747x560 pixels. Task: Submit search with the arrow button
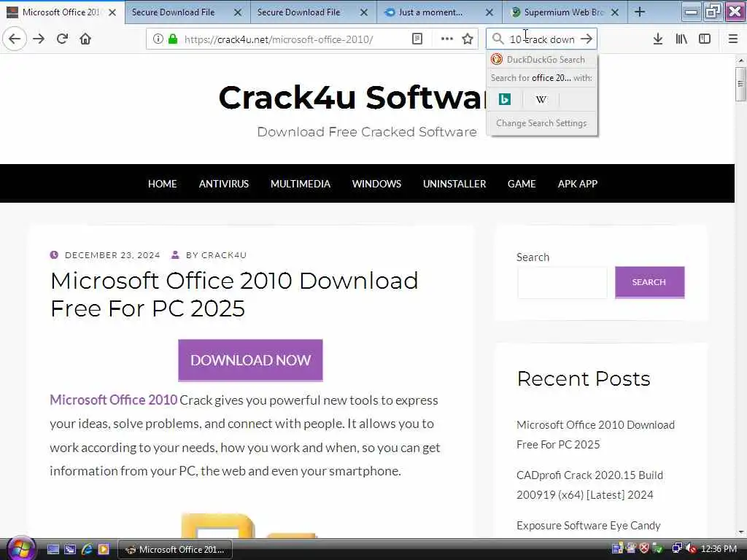[x=587, y=39]
